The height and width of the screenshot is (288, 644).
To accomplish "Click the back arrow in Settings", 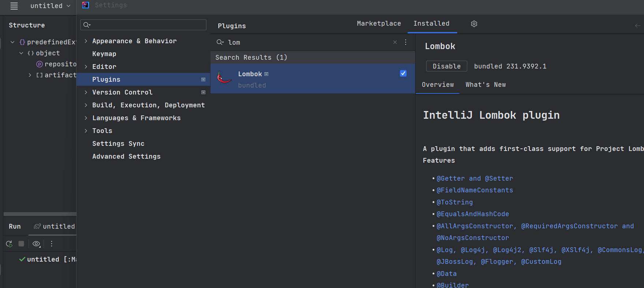I will pos(637,26).
